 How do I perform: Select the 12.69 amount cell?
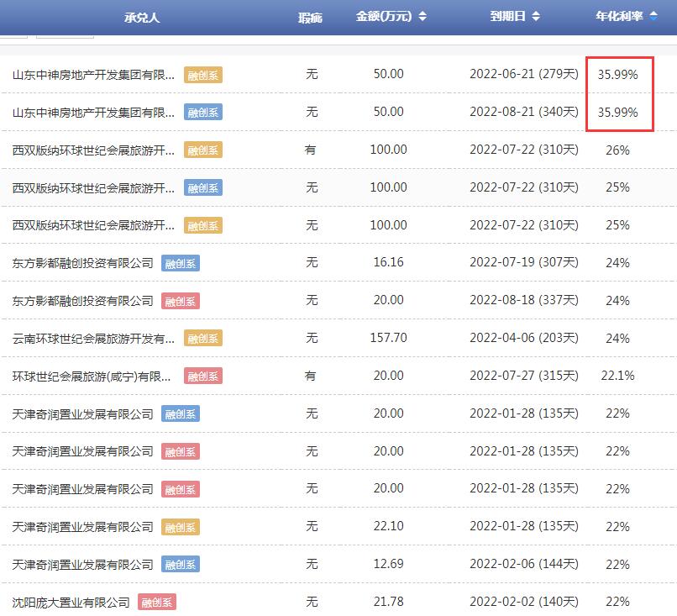point(389,563)
